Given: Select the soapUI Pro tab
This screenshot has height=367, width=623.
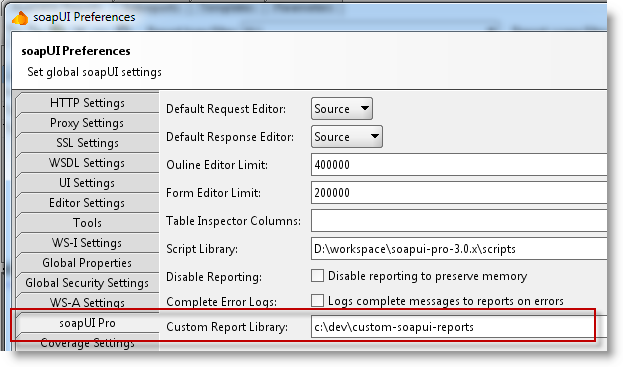Looking at the screenshot, I should 87,323.
